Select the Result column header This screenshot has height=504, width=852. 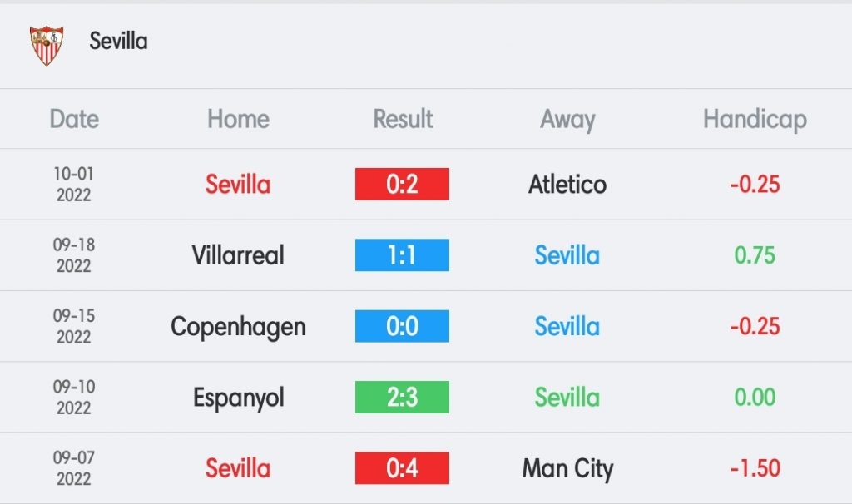point(403,119)
